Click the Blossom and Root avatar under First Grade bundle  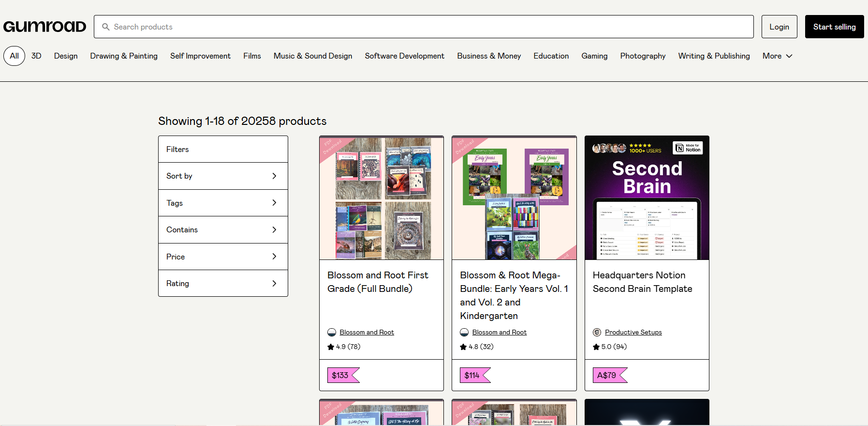tap(332, 332)
